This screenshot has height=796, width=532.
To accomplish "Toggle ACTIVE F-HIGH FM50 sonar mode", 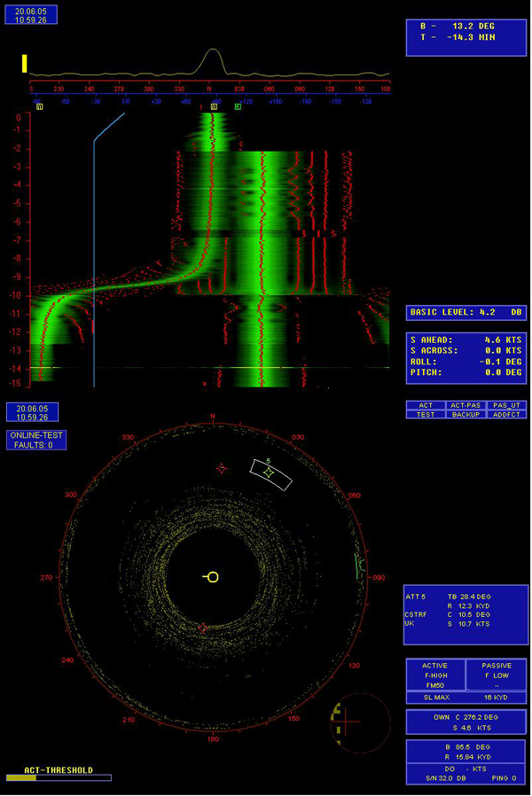I will pos(435,675).
